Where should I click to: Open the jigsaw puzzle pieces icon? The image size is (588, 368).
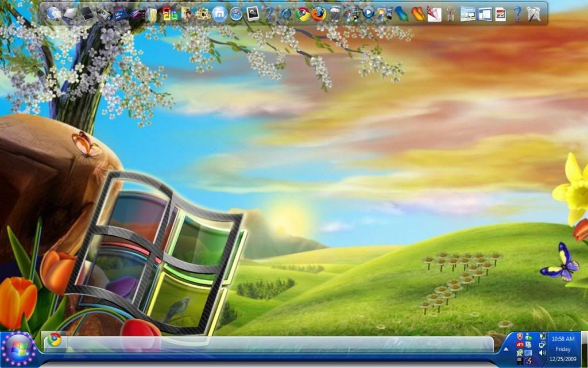[x=203, y=14]
